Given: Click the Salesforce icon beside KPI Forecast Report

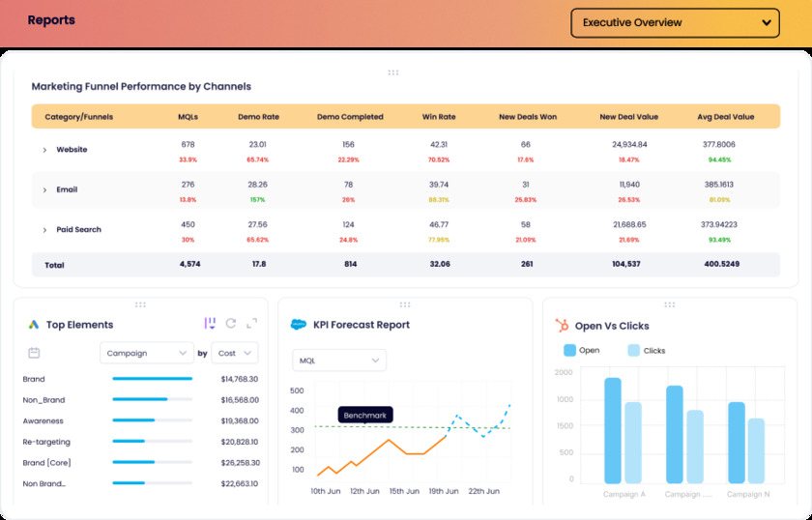Looking at the screenshot, I should (x=299, y=325).
